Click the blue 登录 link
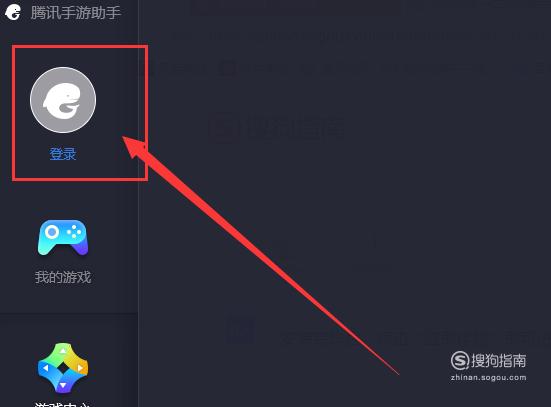Viewport: 551px width, 407px height. (63, 154)
